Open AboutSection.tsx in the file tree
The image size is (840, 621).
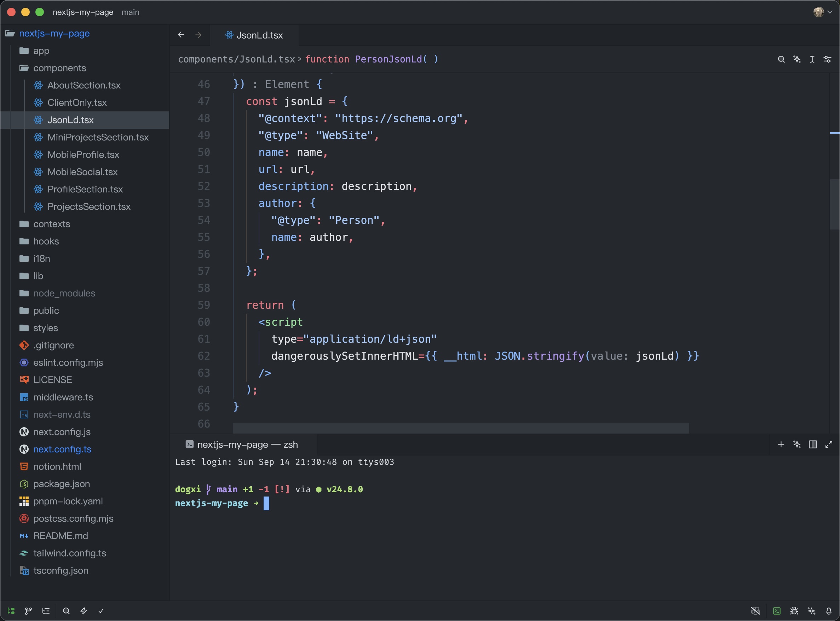[x=84, y=85]
